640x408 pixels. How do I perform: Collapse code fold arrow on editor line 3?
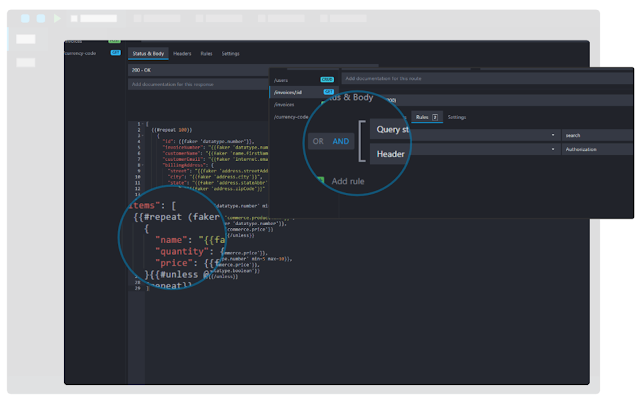click(x=142, y=135)
